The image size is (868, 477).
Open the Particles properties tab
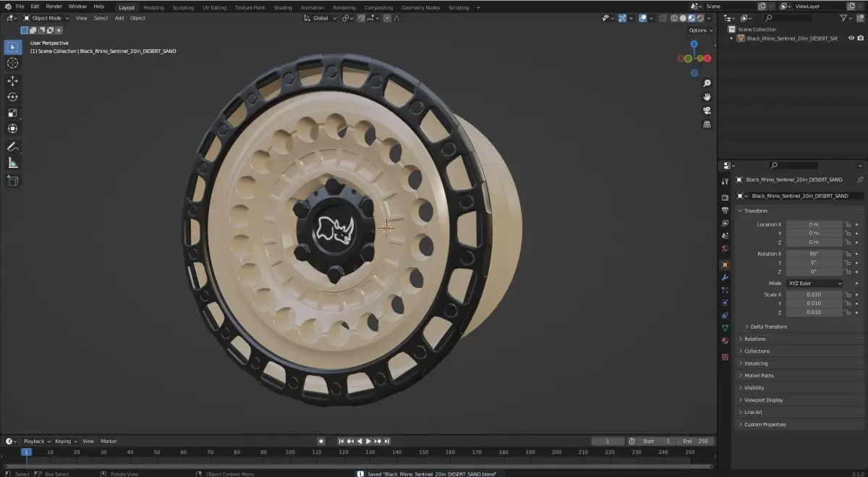point(725,290)
